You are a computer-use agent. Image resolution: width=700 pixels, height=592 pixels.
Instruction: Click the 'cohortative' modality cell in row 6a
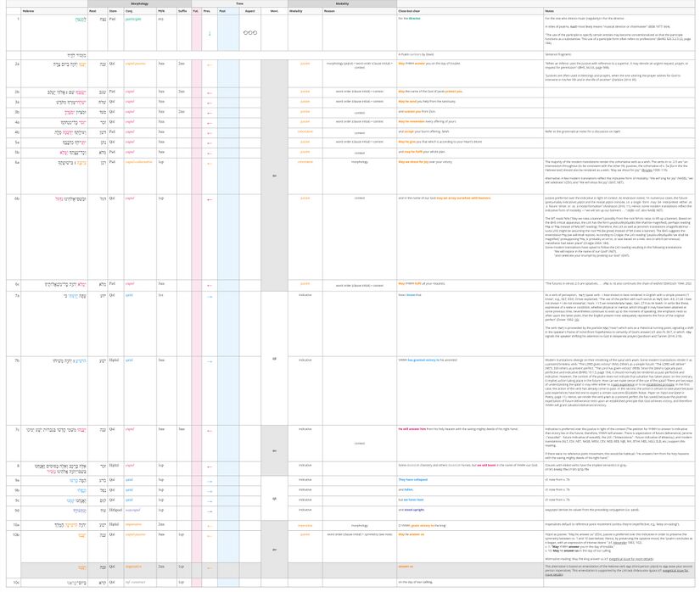tap(305, 161)
